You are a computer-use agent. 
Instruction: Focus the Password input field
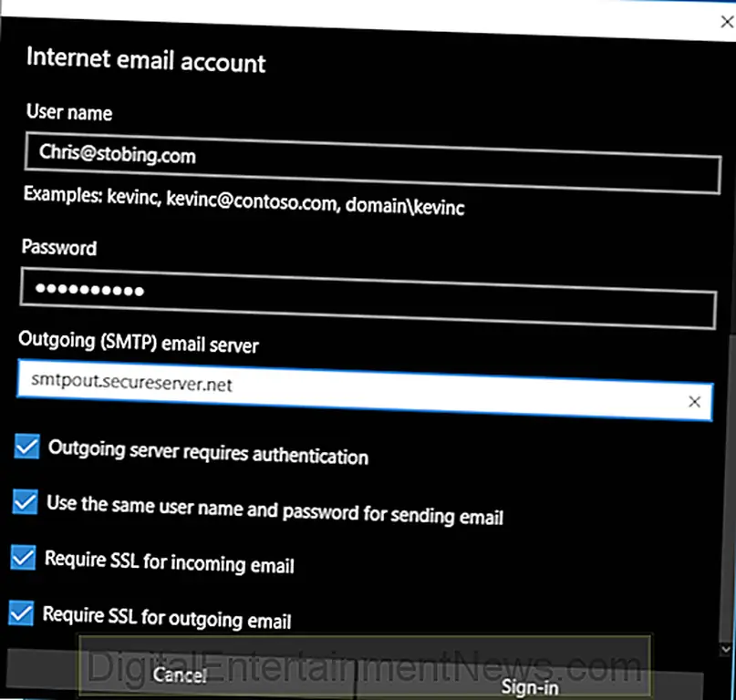point(367,296)
